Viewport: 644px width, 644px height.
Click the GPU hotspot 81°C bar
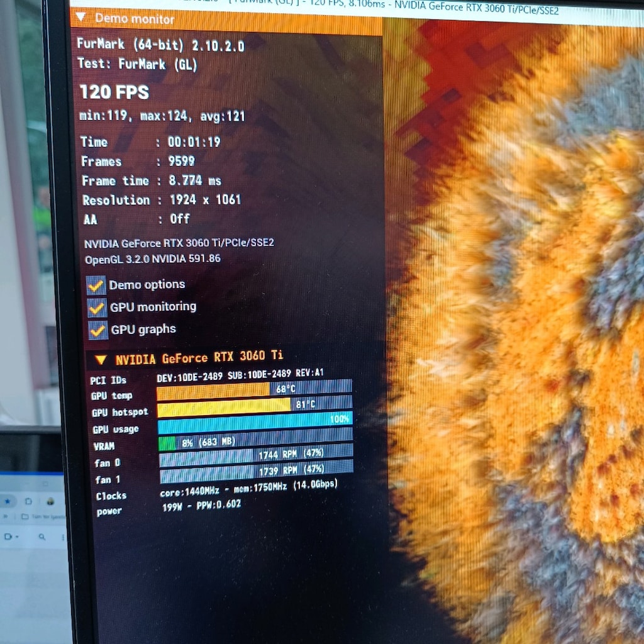pos(255,406)
